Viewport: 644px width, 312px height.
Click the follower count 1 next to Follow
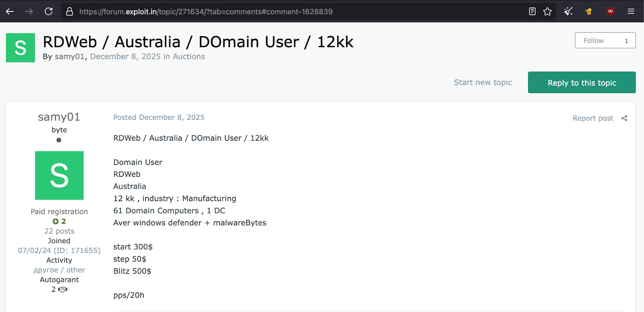(626, 41)
